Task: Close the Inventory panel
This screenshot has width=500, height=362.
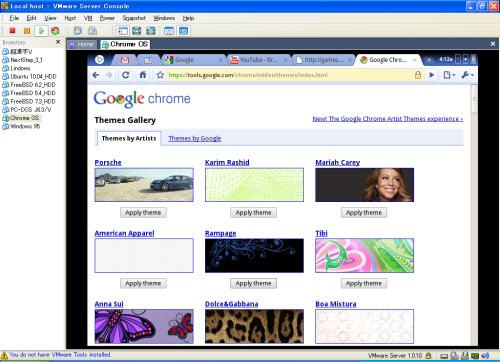Action: (x=58, y=42)
